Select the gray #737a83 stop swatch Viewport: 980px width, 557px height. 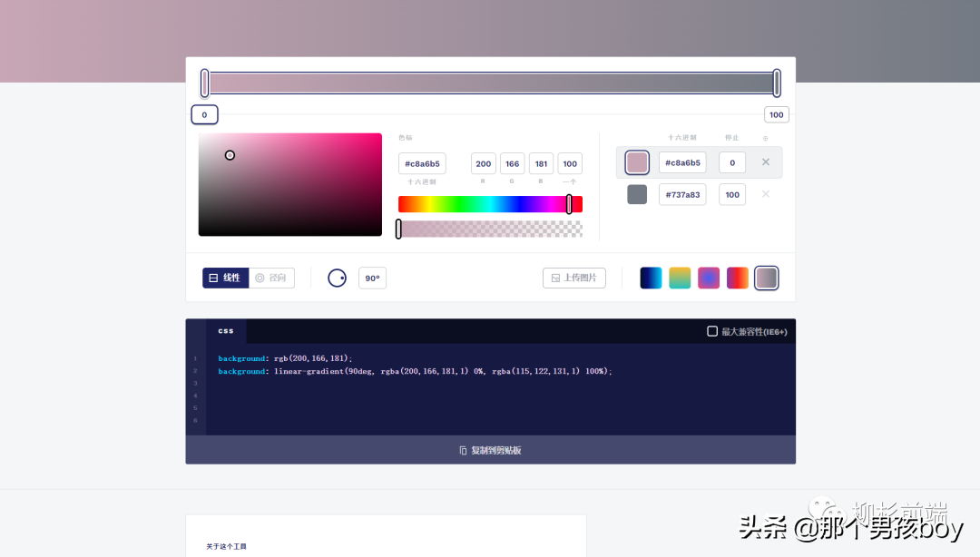(x=637, y=194)
